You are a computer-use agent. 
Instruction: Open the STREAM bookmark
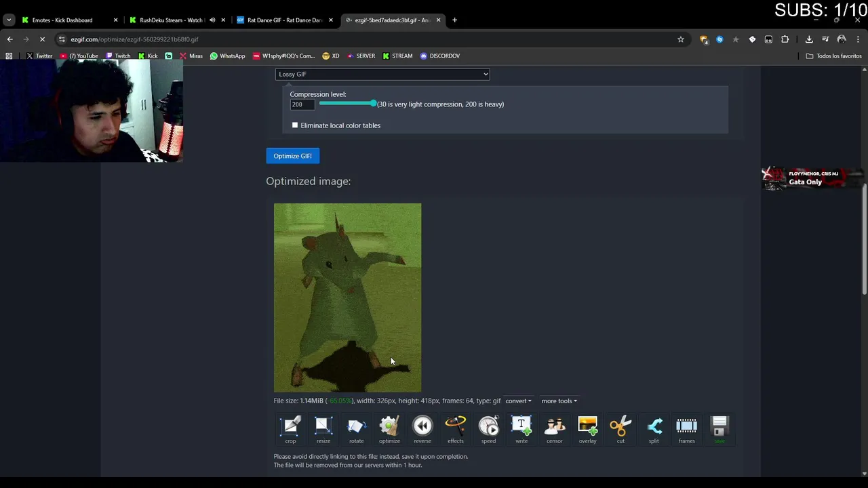pyautogui.click(x=397, y=56)
